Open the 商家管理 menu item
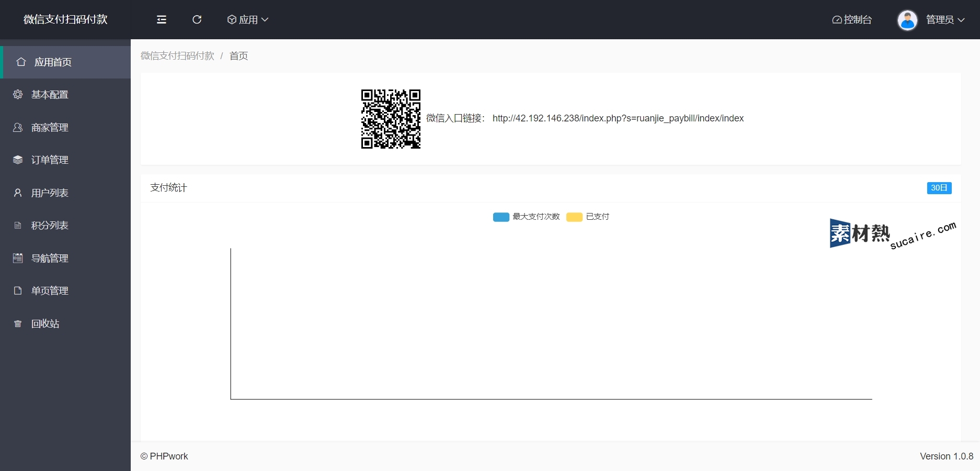This screenshot has height=471, width=980. (x=65, y=127)
